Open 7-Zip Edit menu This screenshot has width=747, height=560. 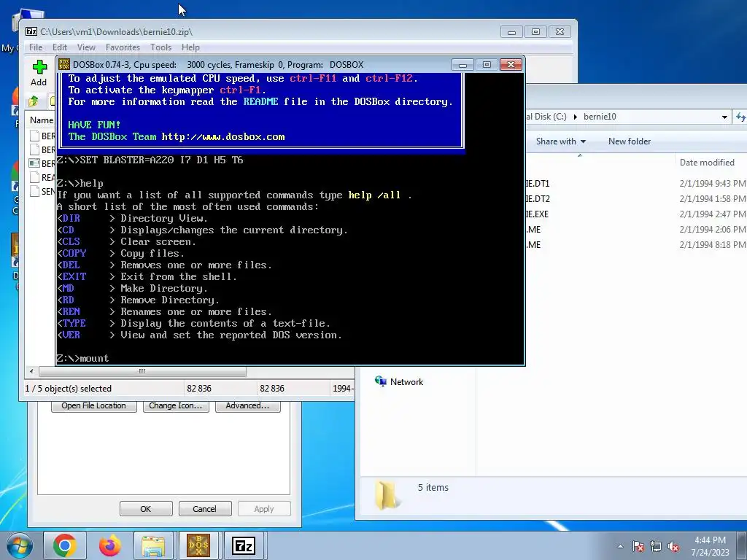[60, 47]
